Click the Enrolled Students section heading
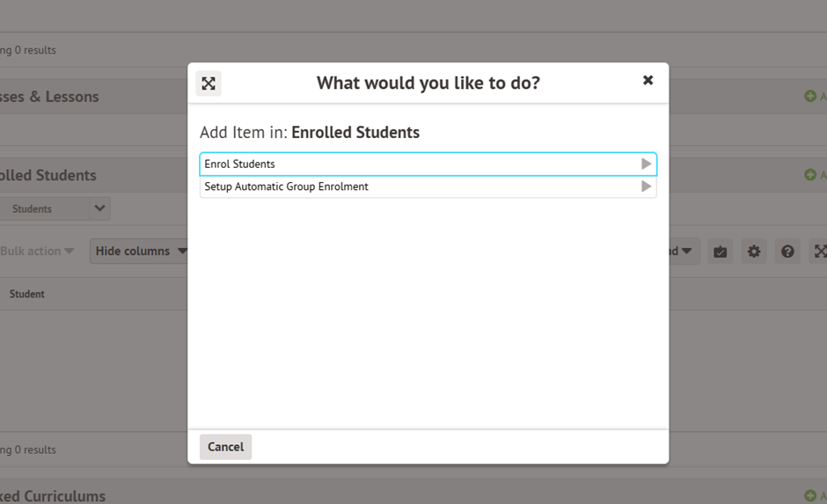The width and height of the screenshot is (827, 504). (48, 175)
